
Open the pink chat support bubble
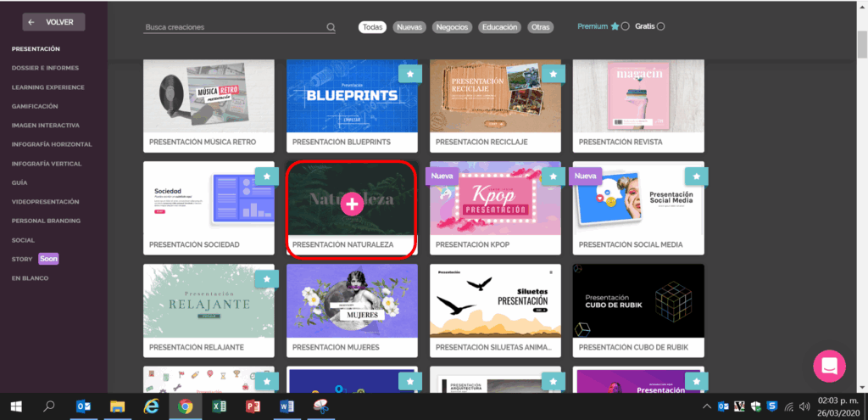pos(829,365)
